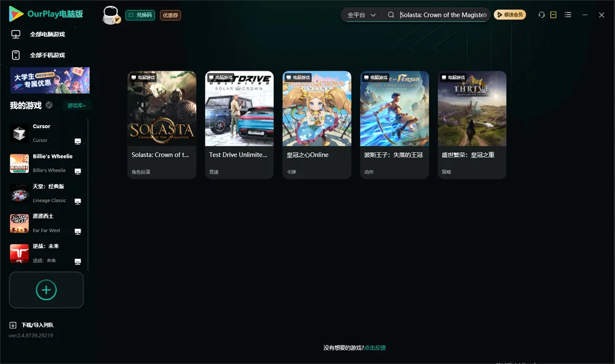Screen dimensions: 615x364
Task: Open the Solasta: Crown of the Magister card
Action: coord(162,125)
